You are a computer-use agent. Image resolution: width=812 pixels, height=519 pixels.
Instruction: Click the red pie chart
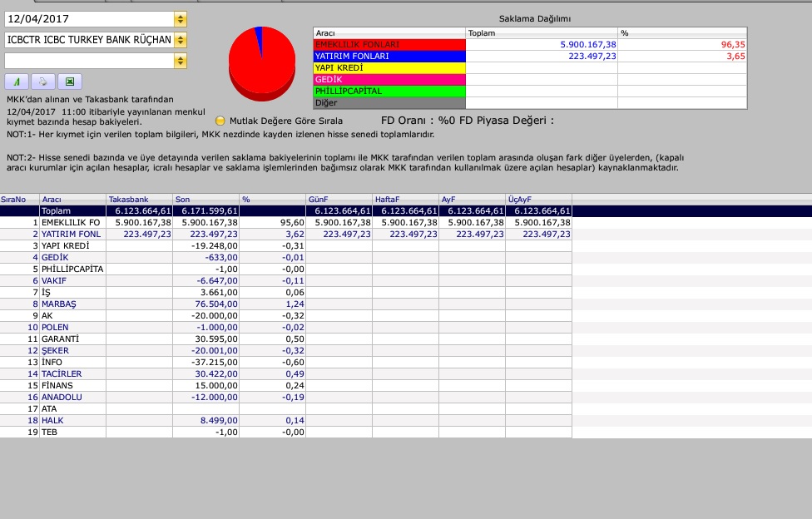[262, 63]
